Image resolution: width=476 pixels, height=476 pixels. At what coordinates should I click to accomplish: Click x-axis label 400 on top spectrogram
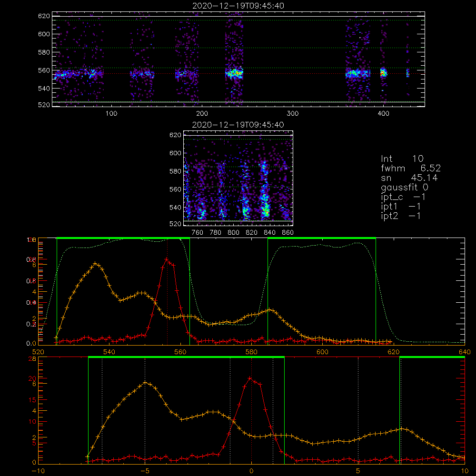383,114
